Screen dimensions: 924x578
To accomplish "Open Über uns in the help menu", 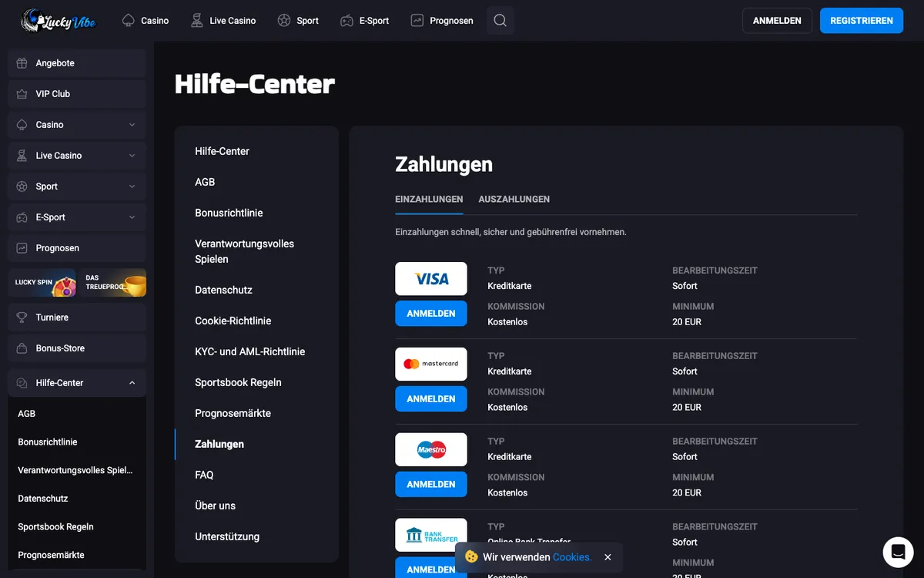I will tap(216, 506).
